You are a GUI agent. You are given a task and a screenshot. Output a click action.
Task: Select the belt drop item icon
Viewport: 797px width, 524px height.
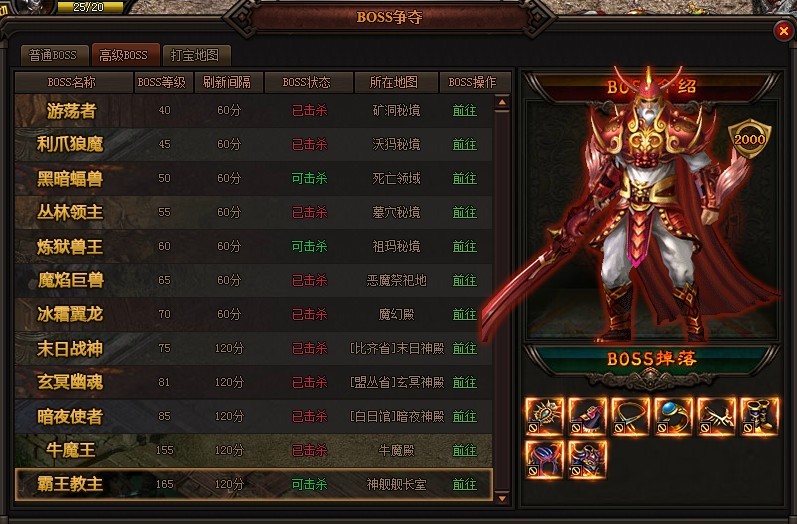coord(717,416)
